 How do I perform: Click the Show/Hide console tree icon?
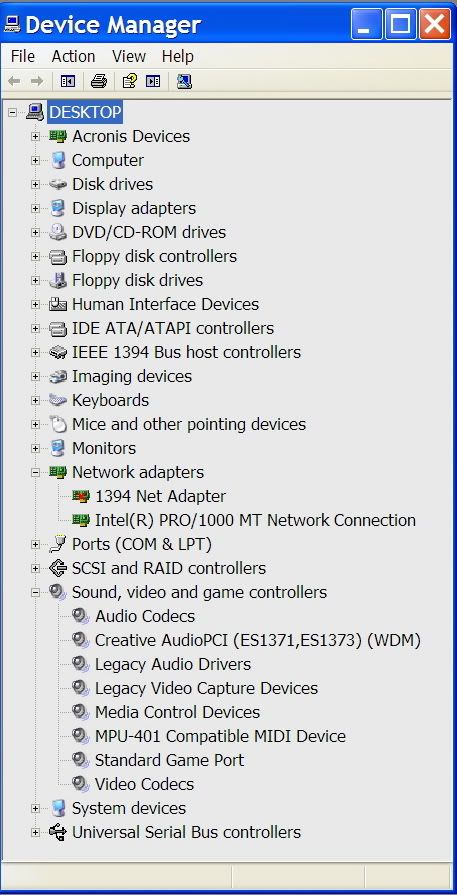pyautogui.click(x=68, y=82)
